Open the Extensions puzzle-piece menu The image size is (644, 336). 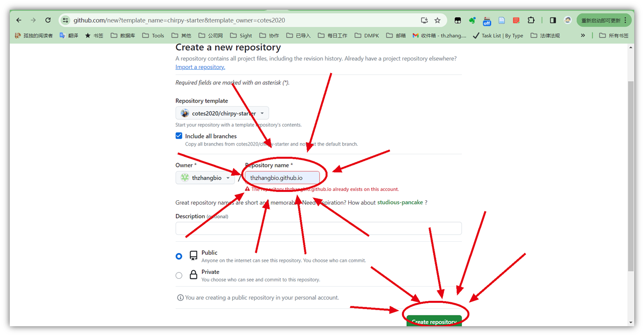531,20
